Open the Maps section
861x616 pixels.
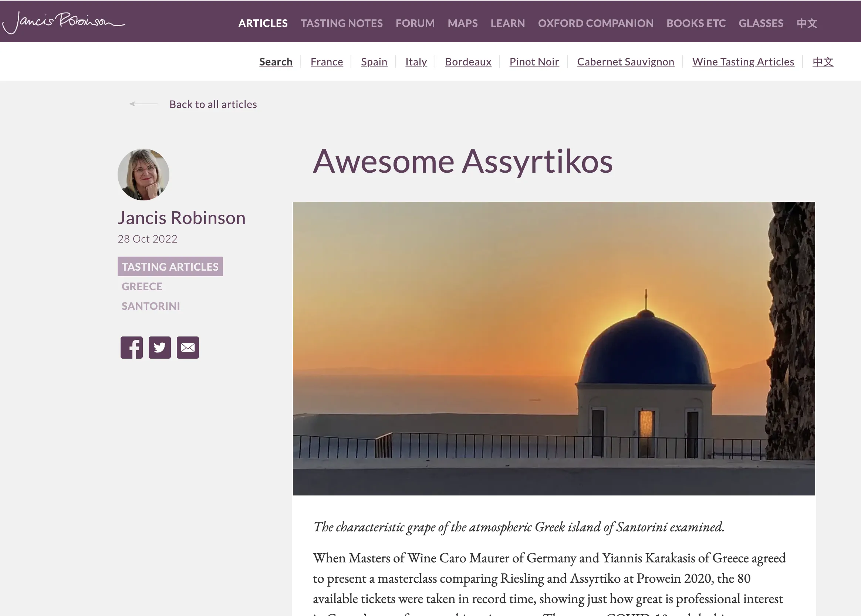point(462,23)
